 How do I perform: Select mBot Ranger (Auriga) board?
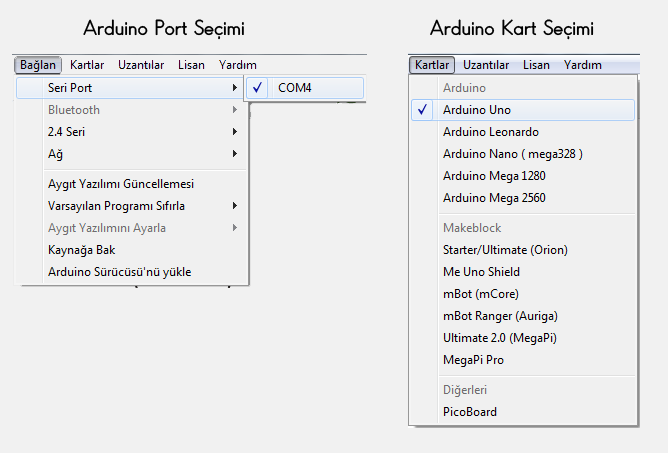point(523,316)
